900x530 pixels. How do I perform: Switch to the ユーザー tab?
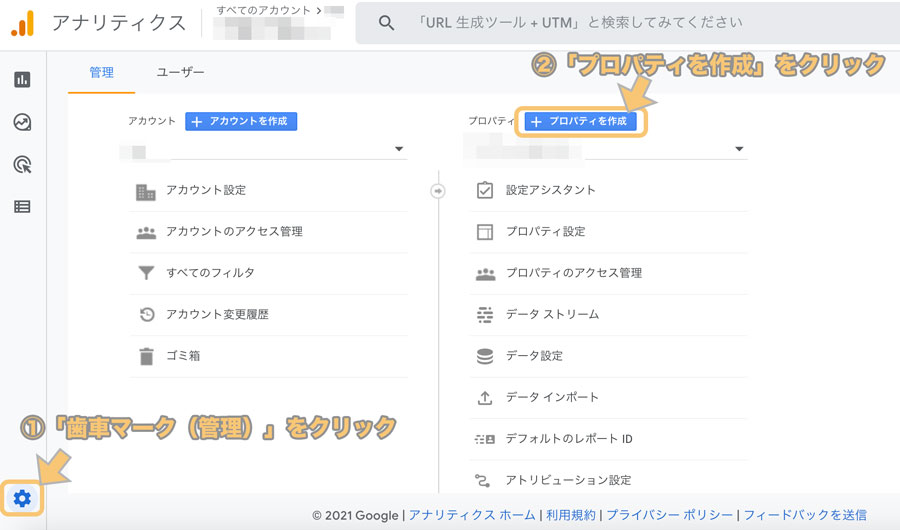point(180,73)
